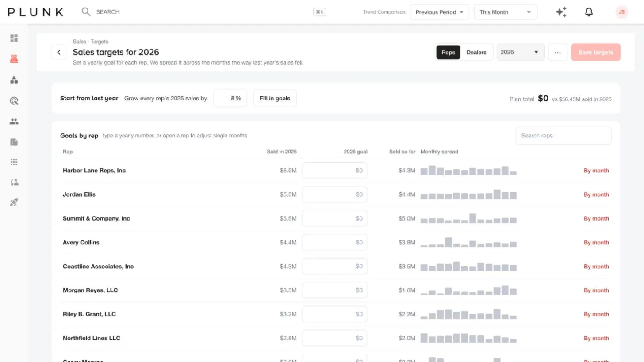Viewport: 644px width, 362px height.
Task: Open the shapes icon in sidebar
Action: (x=14, y=80)
